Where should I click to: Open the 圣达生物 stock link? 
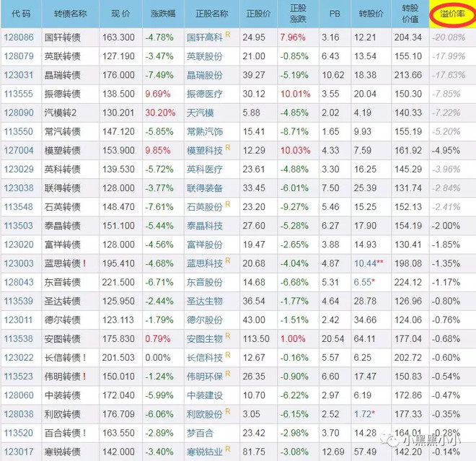205,301
